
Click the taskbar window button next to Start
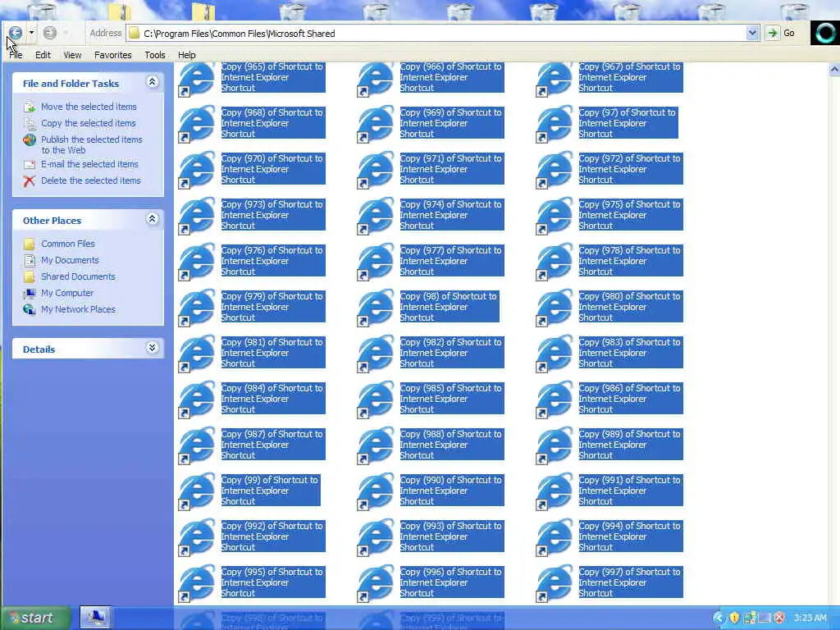point(95,618)
